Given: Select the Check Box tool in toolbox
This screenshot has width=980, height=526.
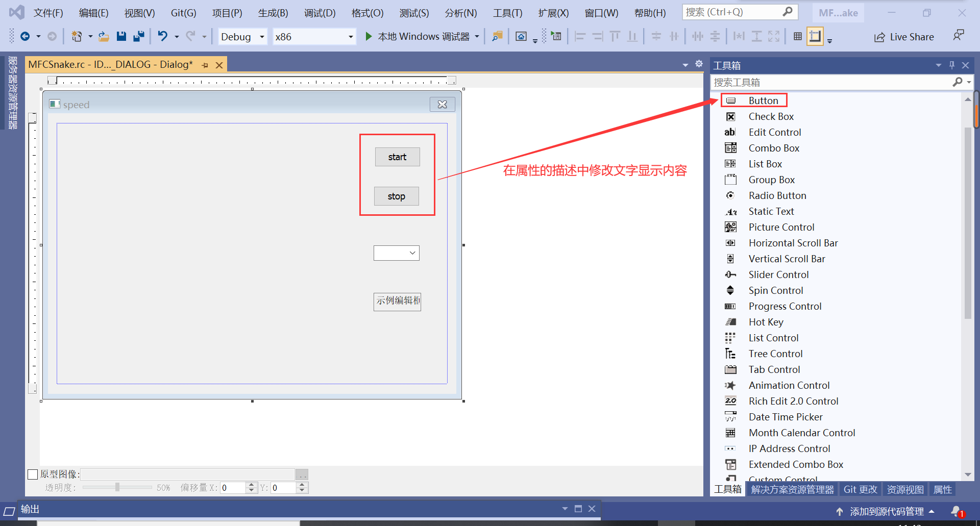Looking at the screenshot, I should [x=771, y=116].
